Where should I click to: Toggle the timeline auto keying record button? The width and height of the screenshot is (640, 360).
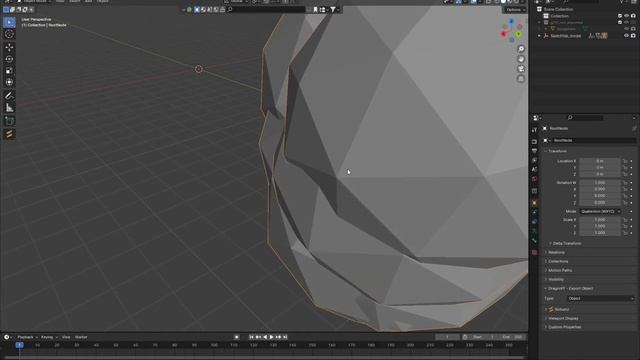[x=236, y=337]
